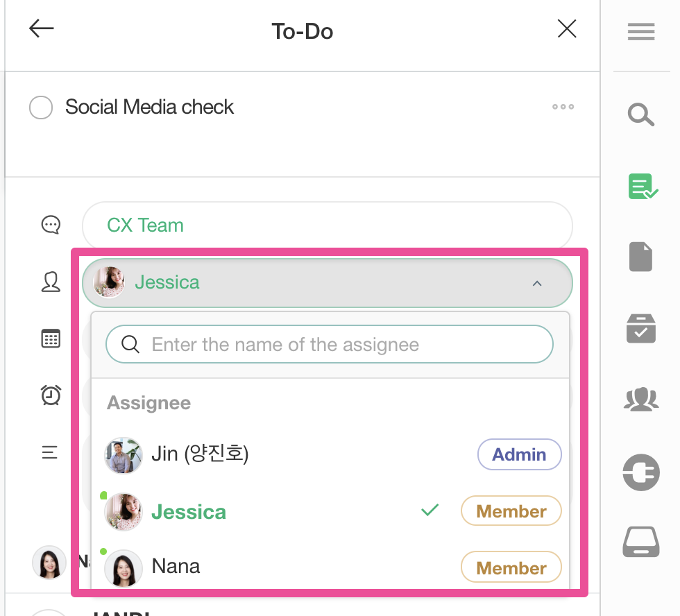
Task: Open the team members sidebar icon
Action: pos(641,399)
